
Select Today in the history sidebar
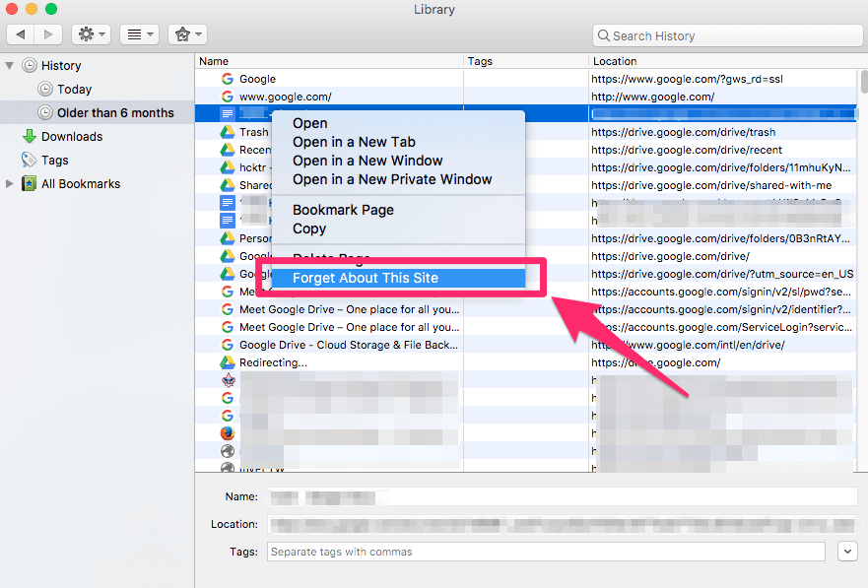74,89
